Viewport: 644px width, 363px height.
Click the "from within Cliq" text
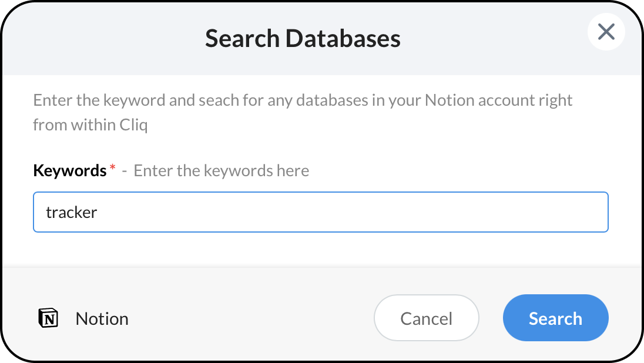click(90, 125)
